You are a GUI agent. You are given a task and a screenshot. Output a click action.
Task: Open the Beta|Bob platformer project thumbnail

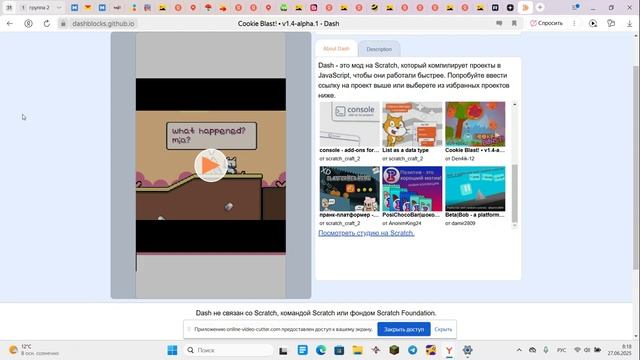tap(475, 189)
